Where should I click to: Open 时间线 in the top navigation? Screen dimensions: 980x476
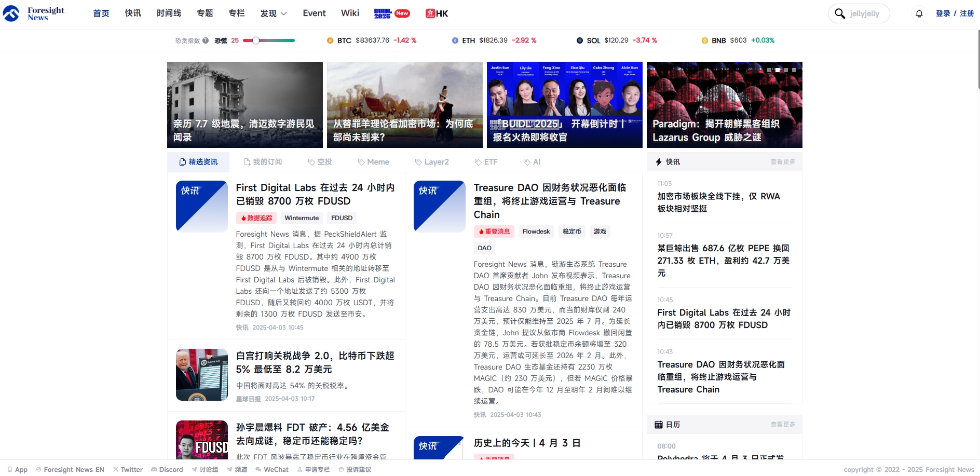tap(169, 13)
